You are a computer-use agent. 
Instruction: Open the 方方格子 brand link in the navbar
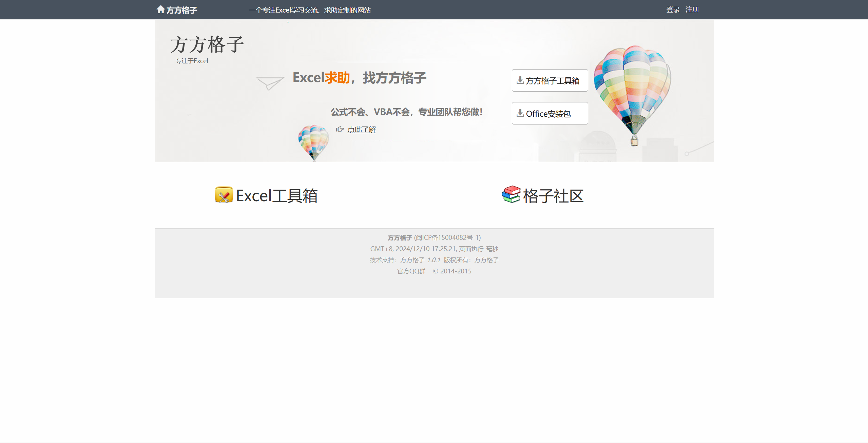pyautogui.click(x=181, y=10)
